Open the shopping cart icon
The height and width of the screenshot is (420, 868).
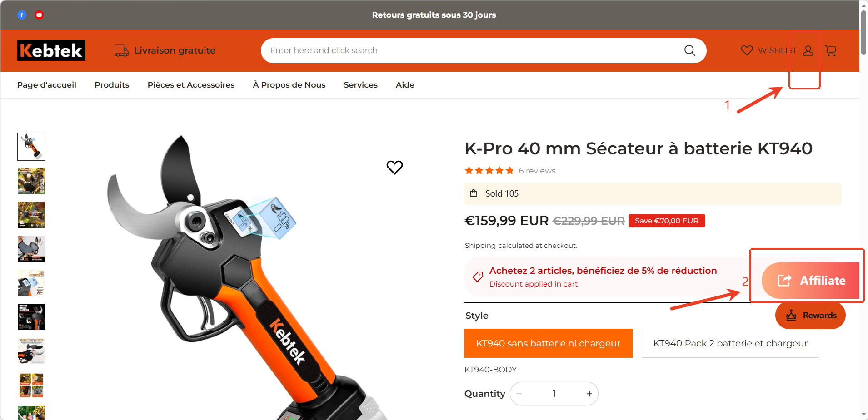tap(831, 50)
